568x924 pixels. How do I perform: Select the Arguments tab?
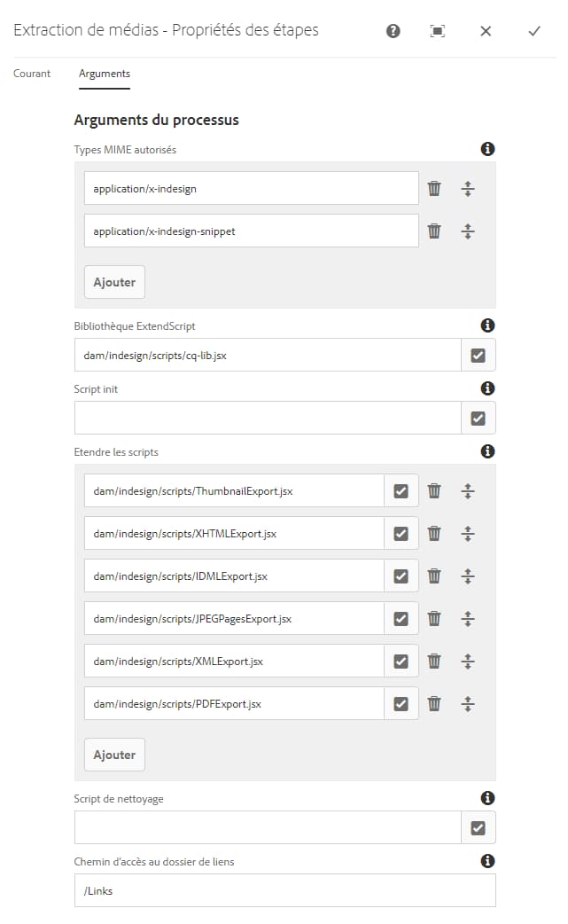[x=104, y=74]
